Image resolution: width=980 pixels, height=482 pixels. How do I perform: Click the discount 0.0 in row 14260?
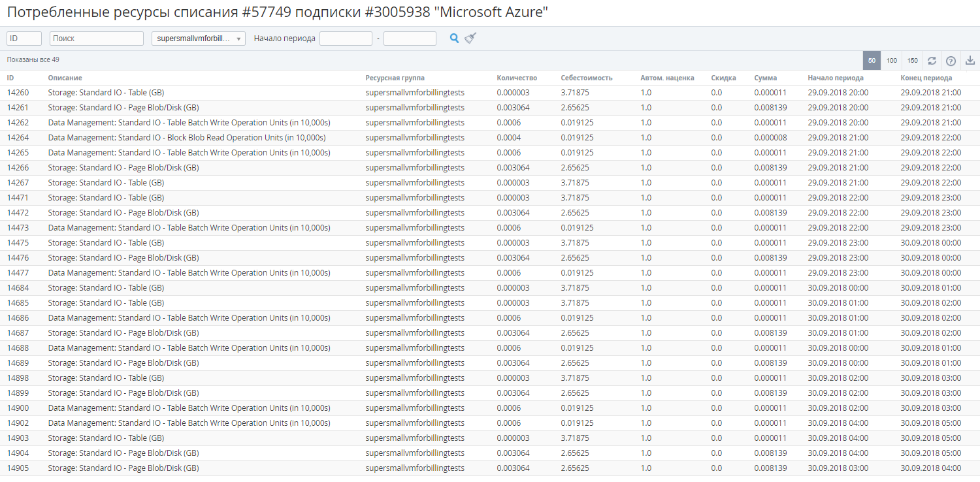click(717, 93)
